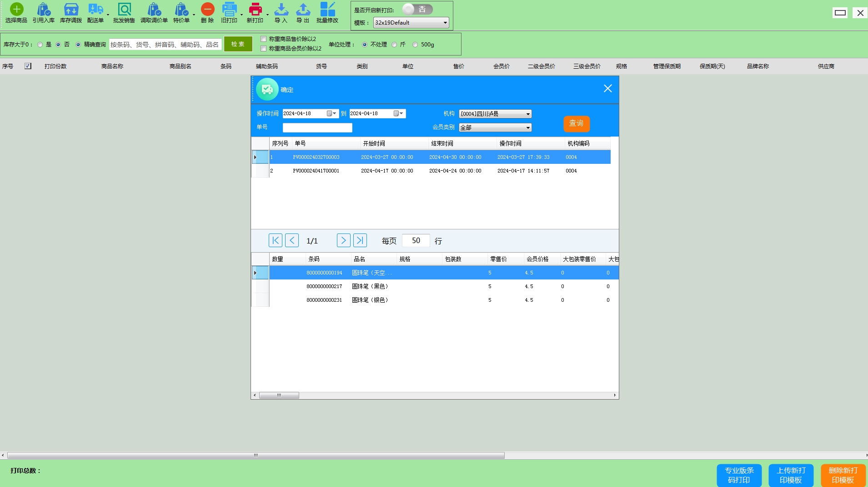Click the 选择商品 add product icon
The width and height of the screenshot is (868, 487).
[x=16, y=10]
